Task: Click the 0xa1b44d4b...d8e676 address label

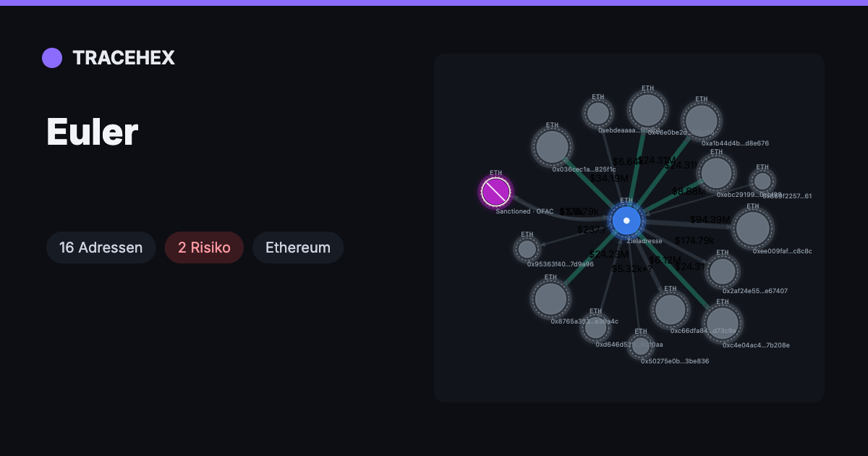Action: point(735,143)
